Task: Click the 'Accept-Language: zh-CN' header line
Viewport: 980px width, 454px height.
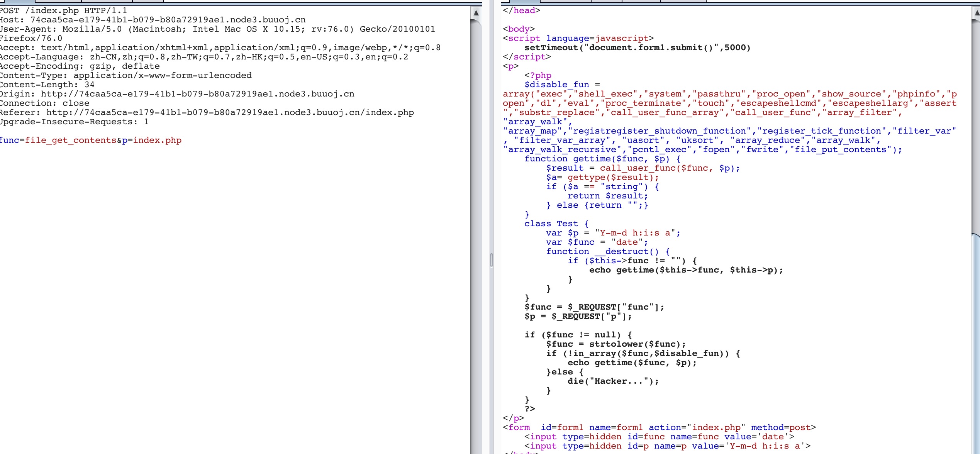Action: 204,57
